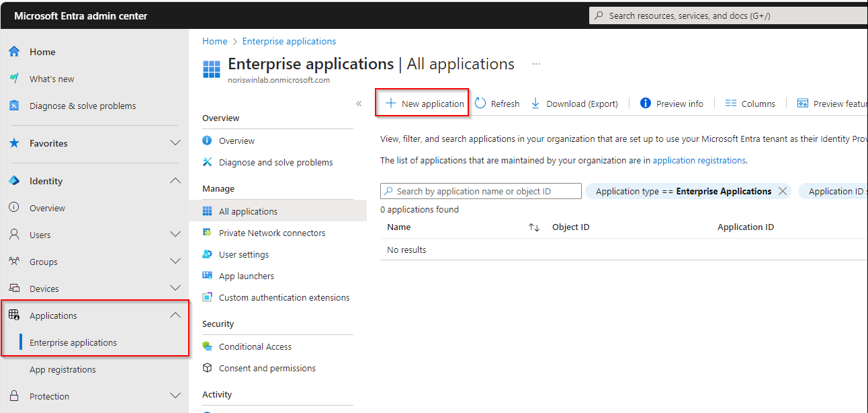This screenshot has width=868, height=413.
Task: Click the Download export arrow icon
Action: click(x=535, y=104)
